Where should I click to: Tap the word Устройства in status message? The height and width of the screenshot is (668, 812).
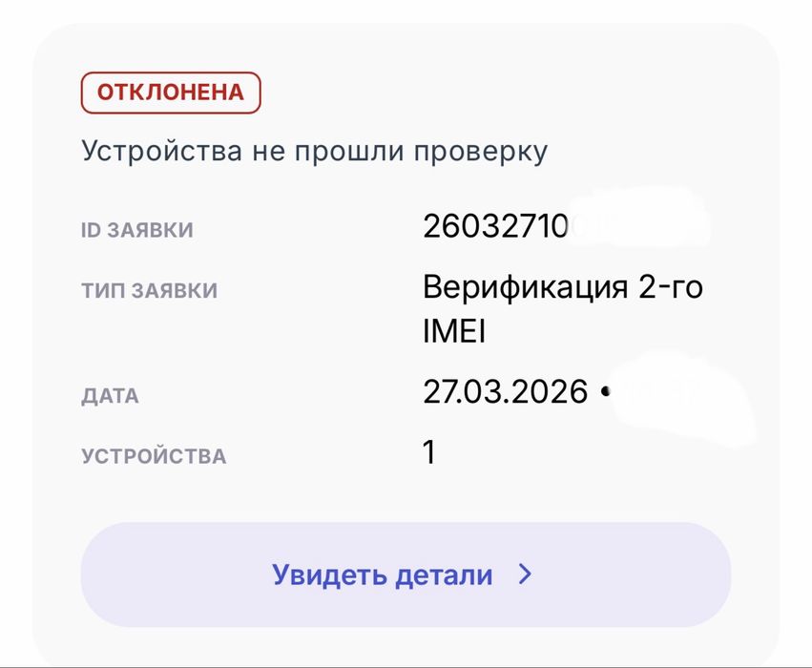[150, 151]
